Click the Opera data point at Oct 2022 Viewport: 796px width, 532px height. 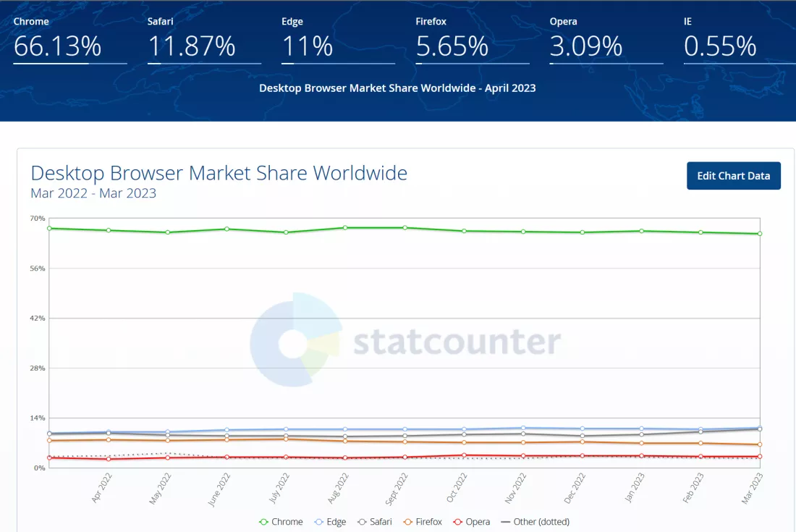coord(464,455)
